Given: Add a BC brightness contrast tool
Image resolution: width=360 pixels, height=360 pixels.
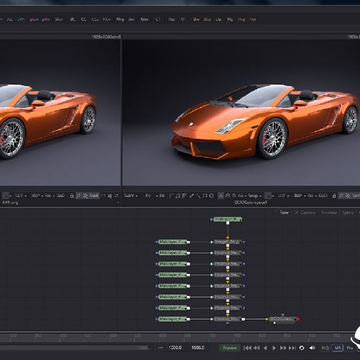Looking at the screenshot, I should coord(72,19).
